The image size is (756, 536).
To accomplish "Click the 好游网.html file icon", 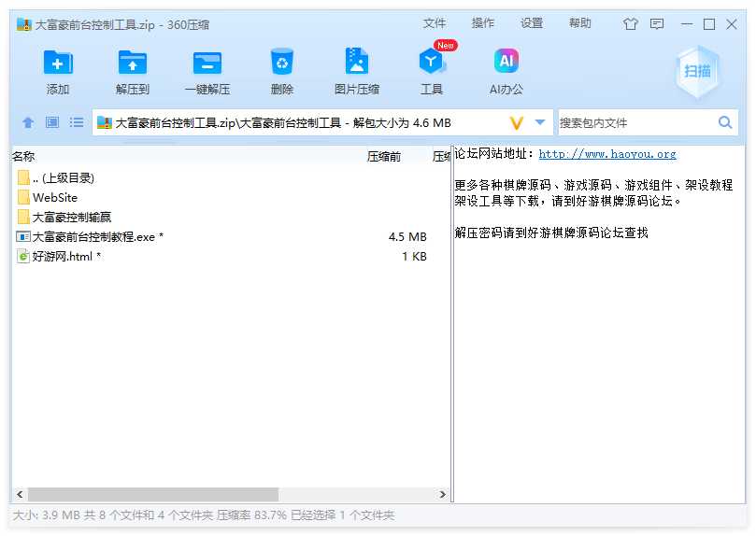I will pos(22,256).
